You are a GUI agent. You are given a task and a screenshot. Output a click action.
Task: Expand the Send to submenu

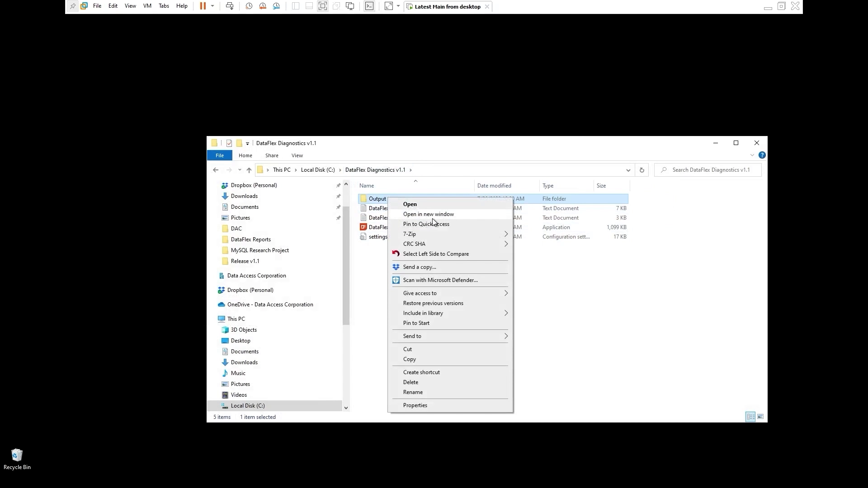coord(451,336)
